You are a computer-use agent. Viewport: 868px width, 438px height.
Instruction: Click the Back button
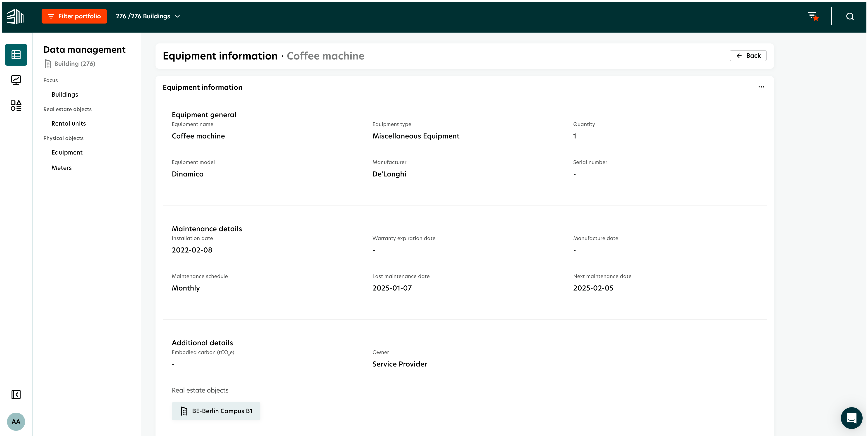(x=748, y=56)
